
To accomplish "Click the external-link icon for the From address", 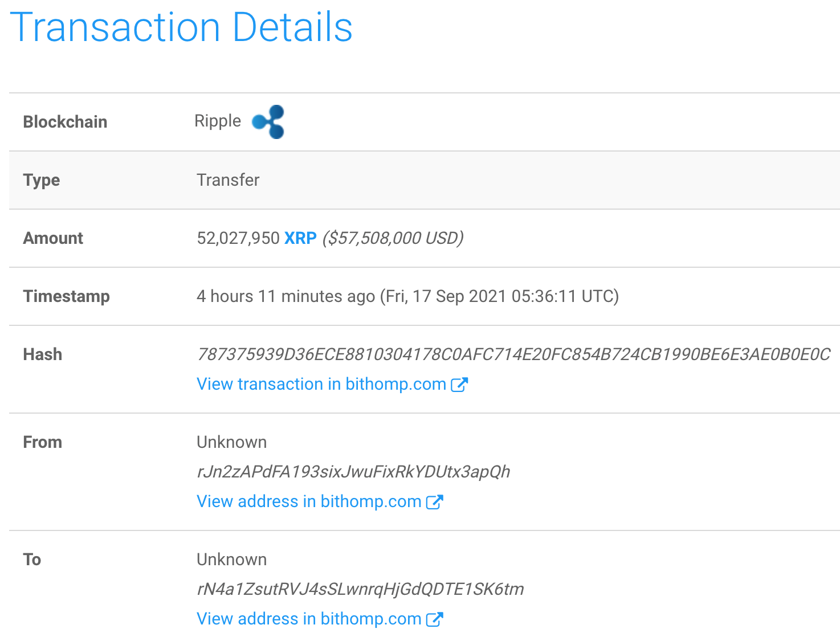I will coord(436,501).
